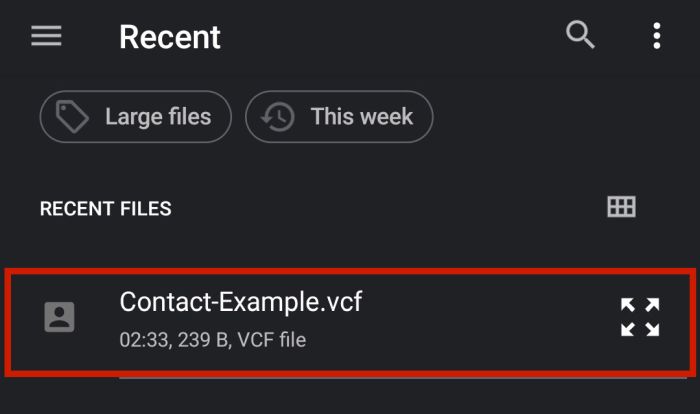Enable the Large files filter chip
Screen dimensions: 700x414
[x=136, y=117]
